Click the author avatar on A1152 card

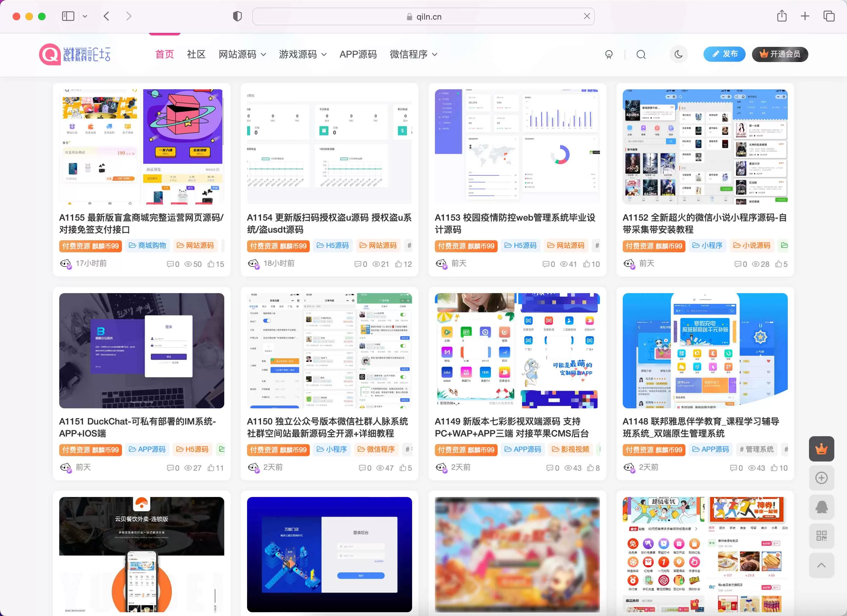click(629, 264)
